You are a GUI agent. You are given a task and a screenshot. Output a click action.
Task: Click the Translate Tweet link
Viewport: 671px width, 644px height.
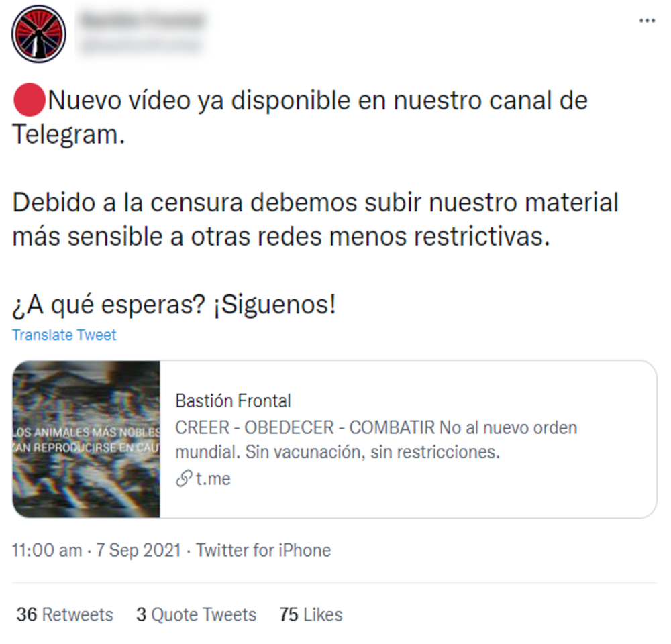point(64,335)
